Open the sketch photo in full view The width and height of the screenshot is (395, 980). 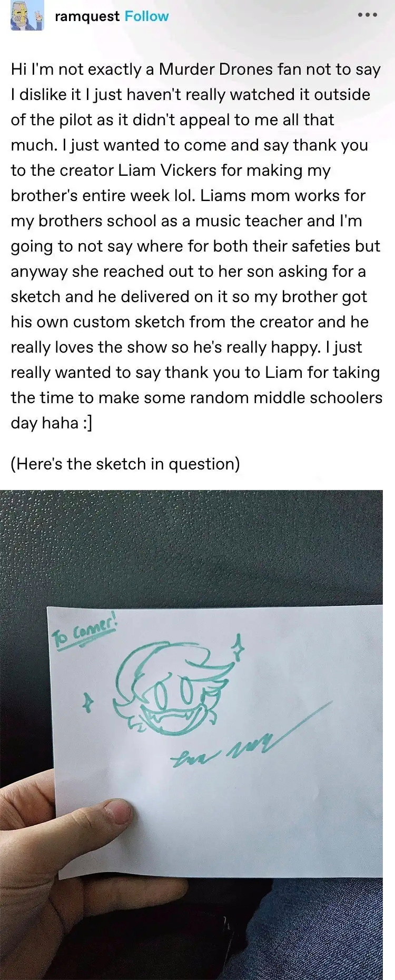coord(191,735)
